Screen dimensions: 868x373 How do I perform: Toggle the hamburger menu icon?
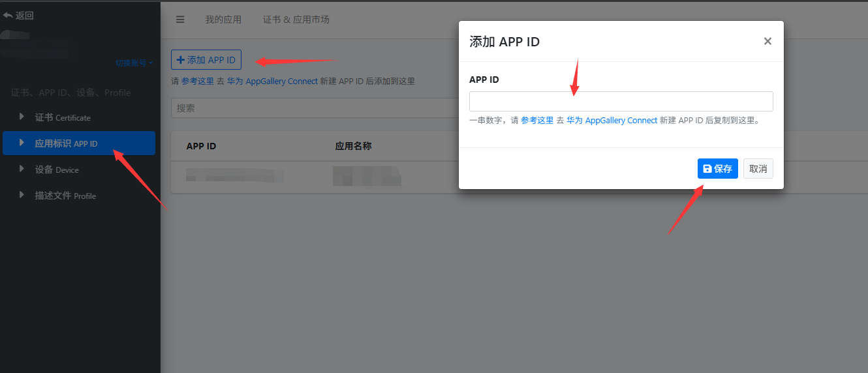(180, 20)
